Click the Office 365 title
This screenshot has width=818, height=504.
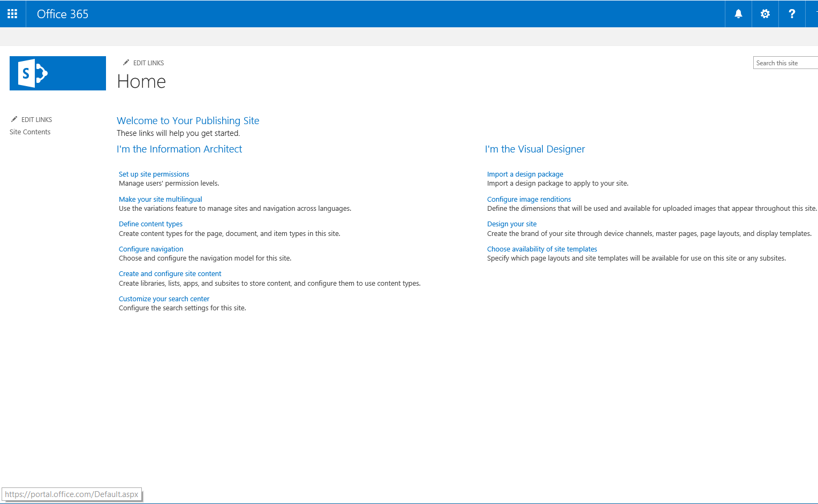(63, 14)
